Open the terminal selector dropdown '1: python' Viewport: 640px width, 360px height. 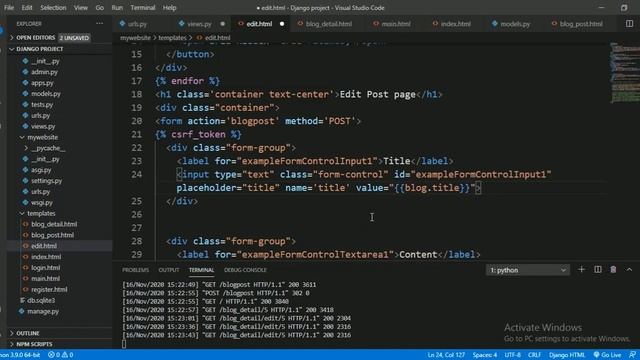coord(528,270)
